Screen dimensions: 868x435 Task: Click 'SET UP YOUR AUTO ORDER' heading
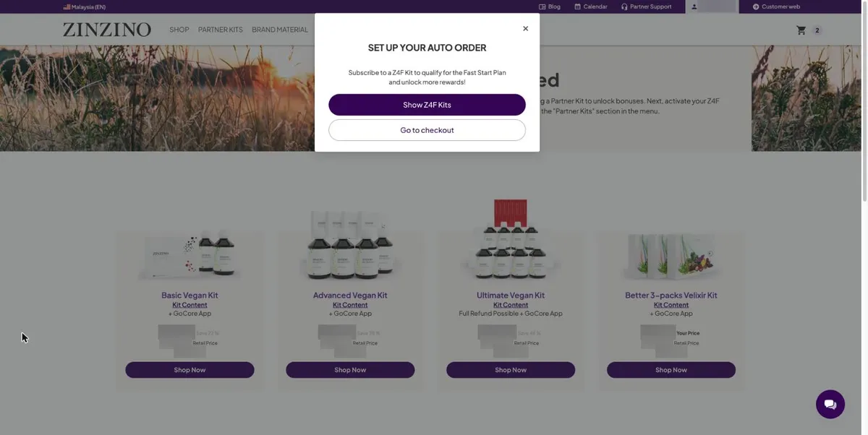427,48
